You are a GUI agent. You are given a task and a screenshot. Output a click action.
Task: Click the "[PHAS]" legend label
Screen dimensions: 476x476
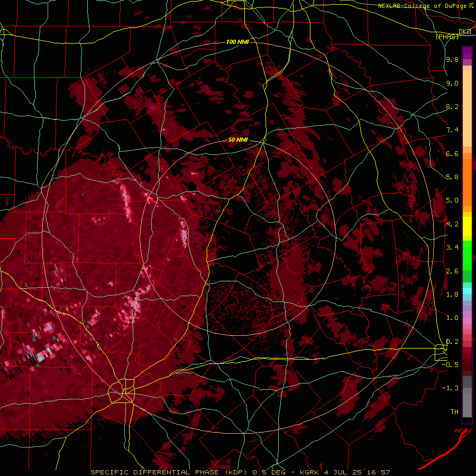tap(447, 36)
